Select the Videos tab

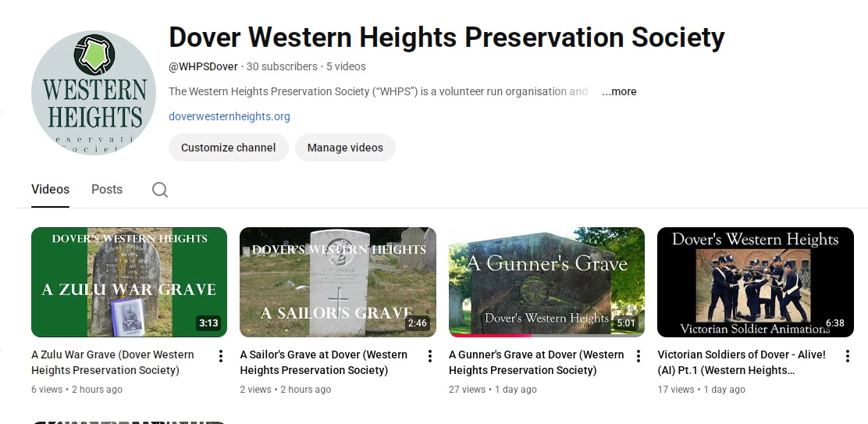click(x=50, y=189)
